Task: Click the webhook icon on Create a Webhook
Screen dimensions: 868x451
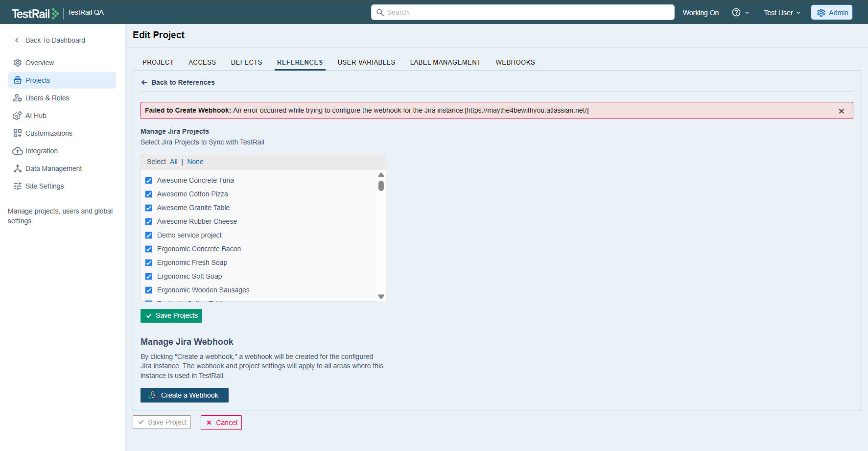Action: [x=153, y=395]
